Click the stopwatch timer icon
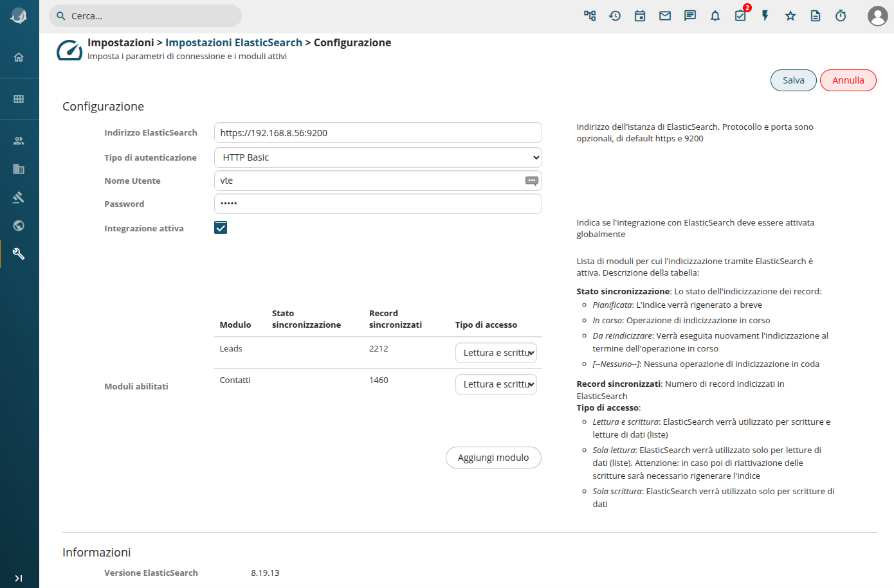The image size is (894, 588). pyautogui.click(x=841, y=16)
